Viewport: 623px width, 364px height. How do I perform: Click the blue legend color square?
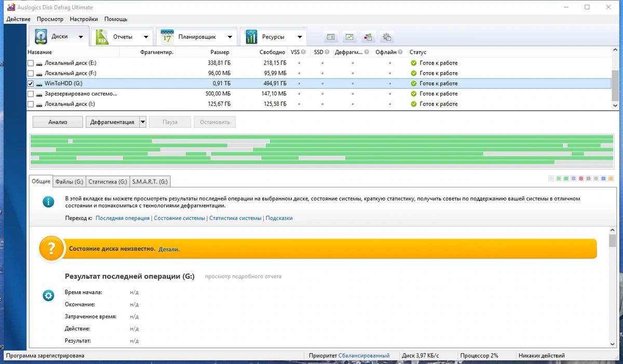click(603, 179)
